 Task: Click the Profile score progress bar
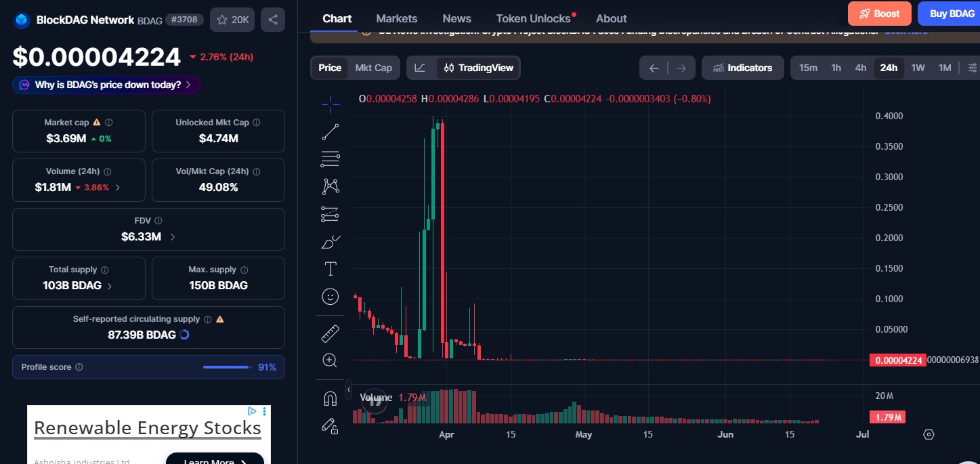227,367
